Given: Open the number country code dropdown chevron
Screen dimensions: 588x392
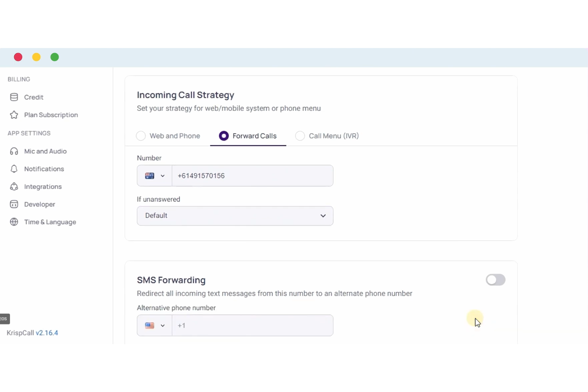Looking at the screenshot, I should tap(163, 176).
